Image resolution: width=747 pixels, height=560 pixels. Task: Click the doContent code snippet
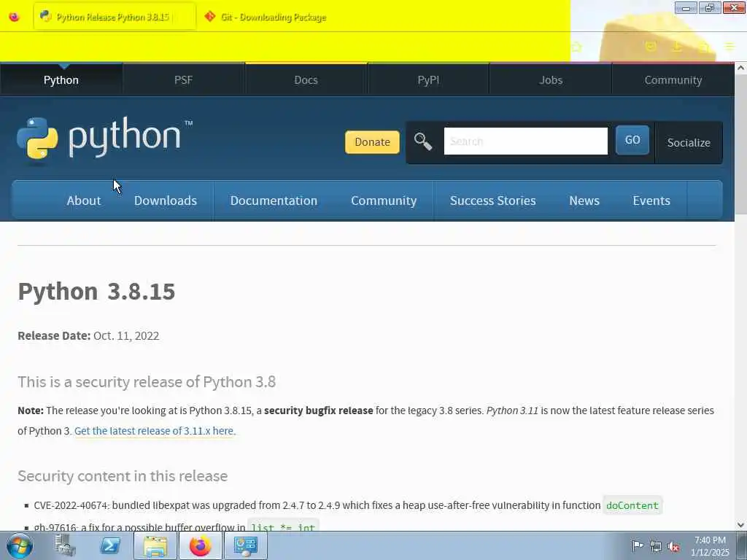point(632,505)
